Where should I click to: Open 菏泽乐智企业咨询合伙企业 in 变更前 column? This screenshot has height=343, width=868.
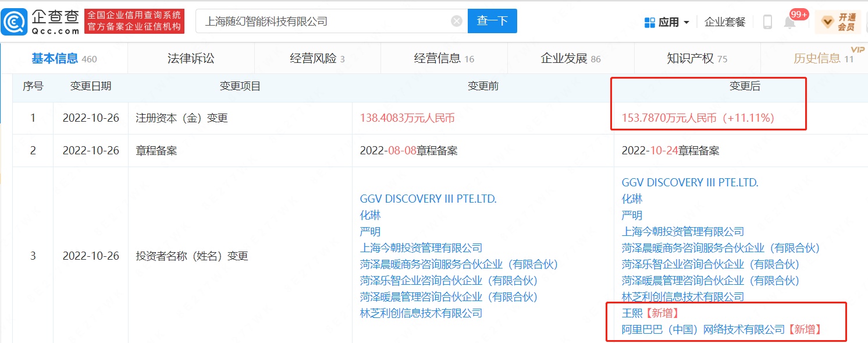click(448, 281)
